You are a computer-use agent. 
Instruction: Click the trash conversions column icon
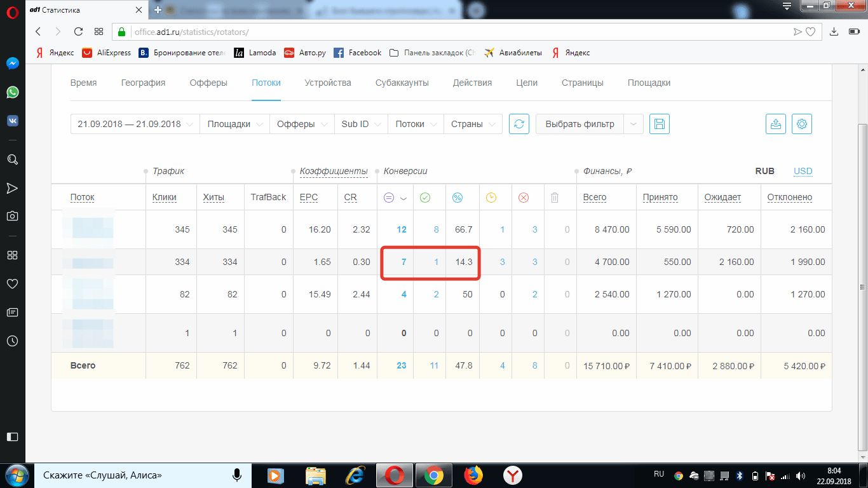(555, 198)
